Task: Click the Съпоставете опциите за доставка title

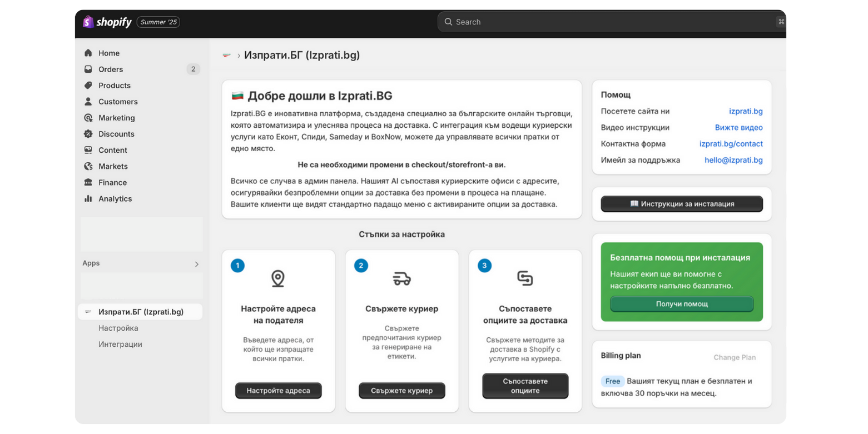Action: tap(525, 315)
